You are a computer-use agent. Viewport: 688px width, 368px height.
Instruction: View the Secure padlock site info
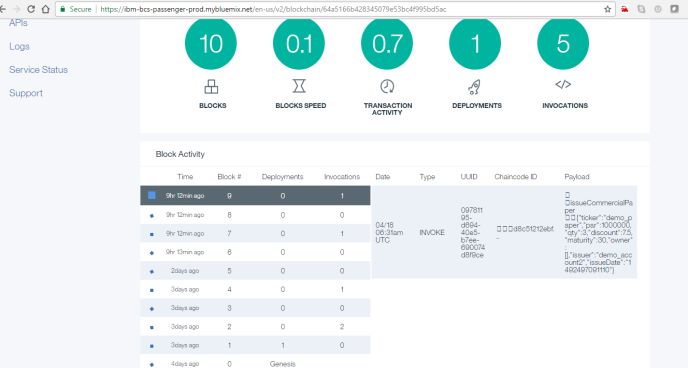pyautogui.click(x=76, y=9)
